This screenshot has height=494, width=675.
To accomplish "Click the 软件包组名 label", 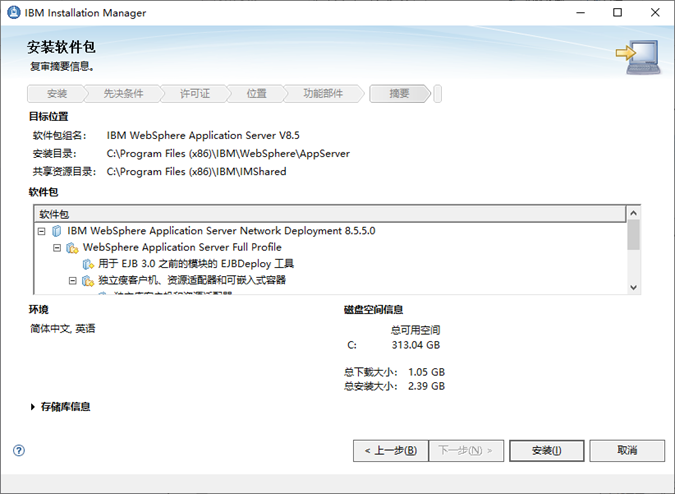I will point(59,136).
